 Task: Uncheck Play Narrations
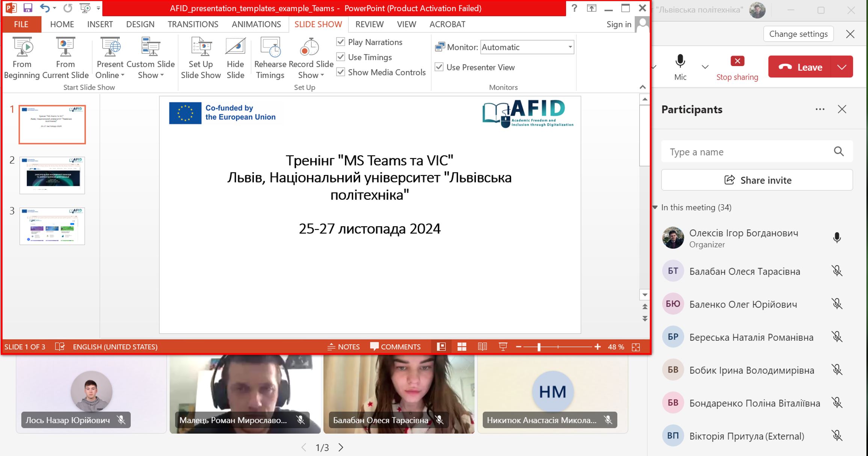coord(341,42)
